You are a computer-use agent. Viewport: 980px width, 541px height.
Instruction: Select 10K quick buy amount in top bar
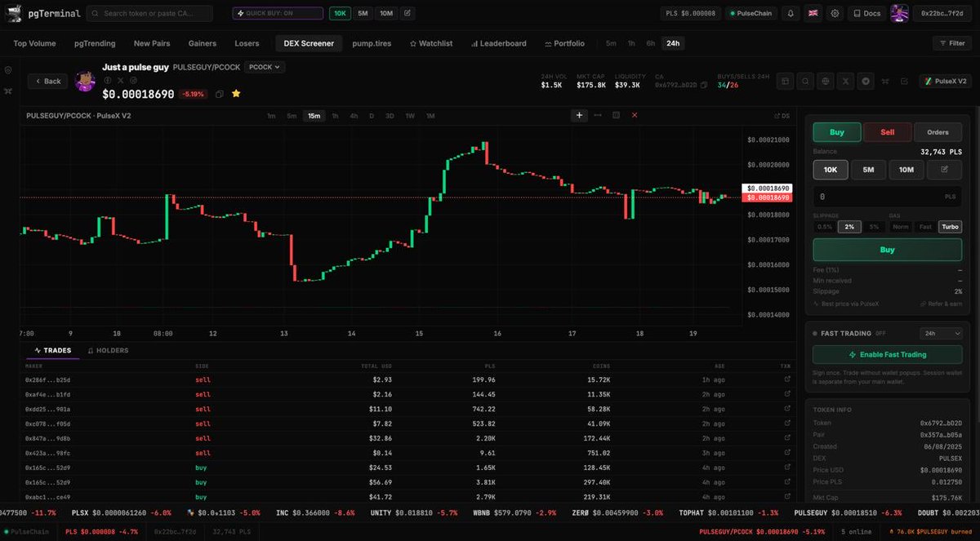point(340,13)
